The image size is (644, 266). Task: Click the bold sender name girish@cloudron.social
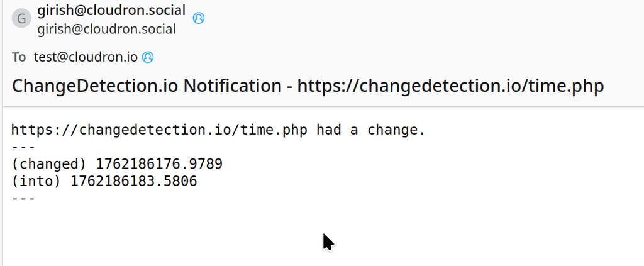(111, 11)
